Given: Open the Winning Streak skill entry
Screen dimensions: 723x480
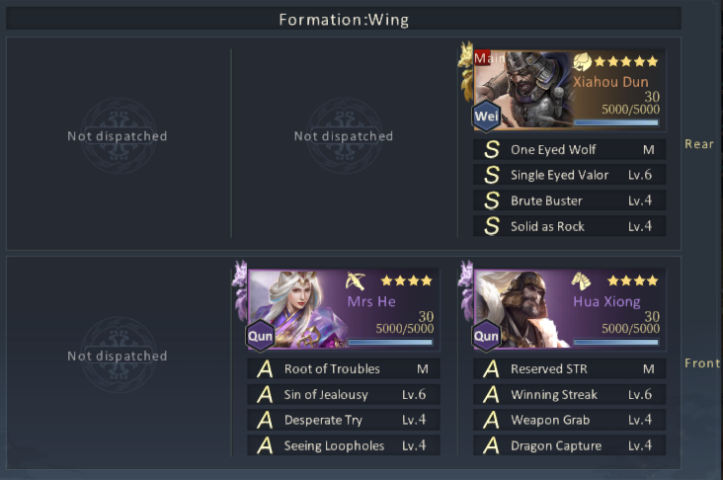Looking at the screenshot, I should point(569,394).
